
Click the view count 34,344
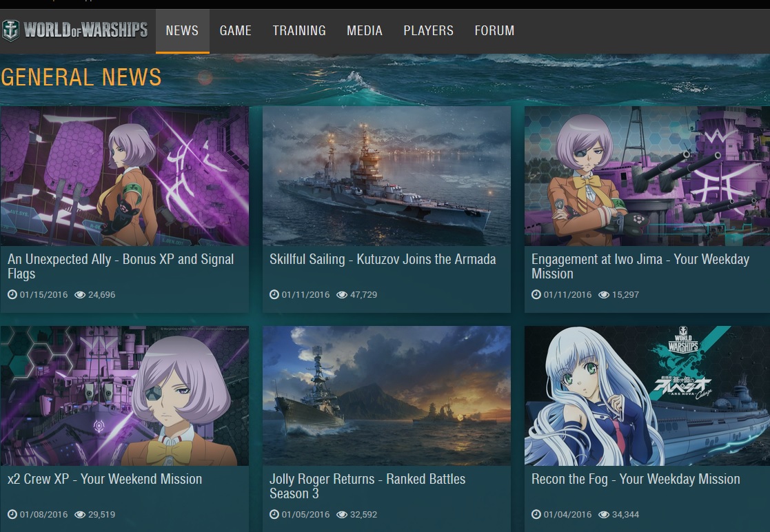tap(625, 514)
